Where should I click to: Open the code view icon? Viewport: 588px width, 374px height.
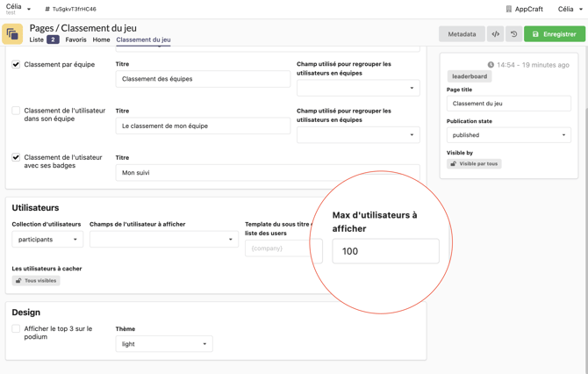coord(496,34)
